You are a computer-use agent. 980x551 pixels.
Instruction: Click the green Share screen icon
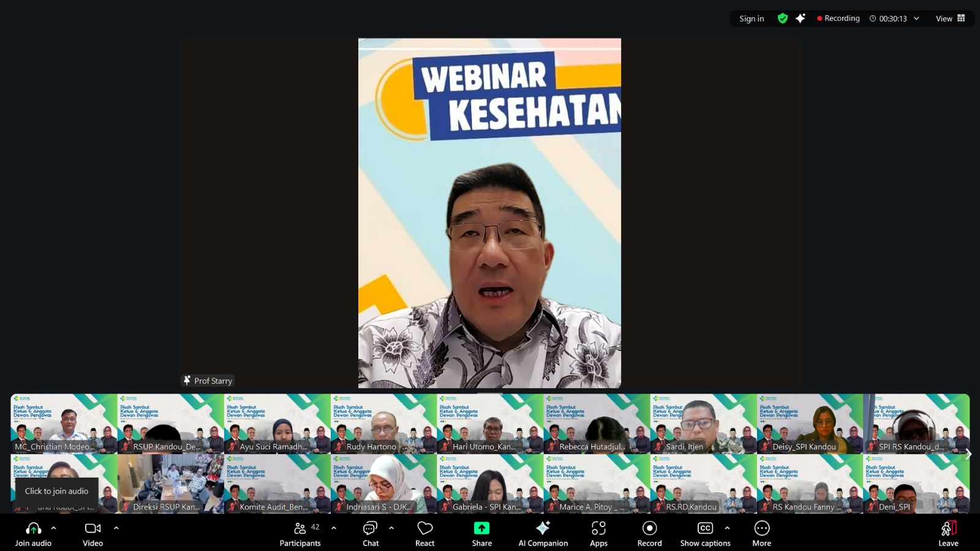(481, 528)
